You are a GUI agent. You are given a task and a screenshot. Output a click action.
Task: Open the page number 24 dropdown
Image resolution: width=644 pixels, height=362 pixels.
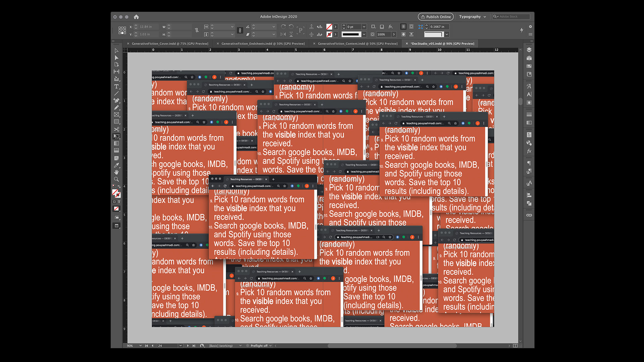[x=180, y=346]
